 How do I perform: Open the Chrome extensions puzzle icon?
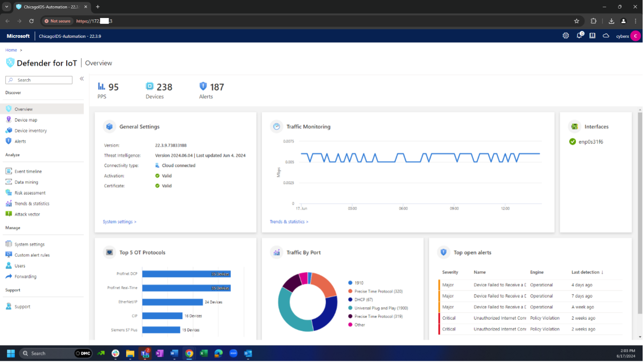click(594, 21)
